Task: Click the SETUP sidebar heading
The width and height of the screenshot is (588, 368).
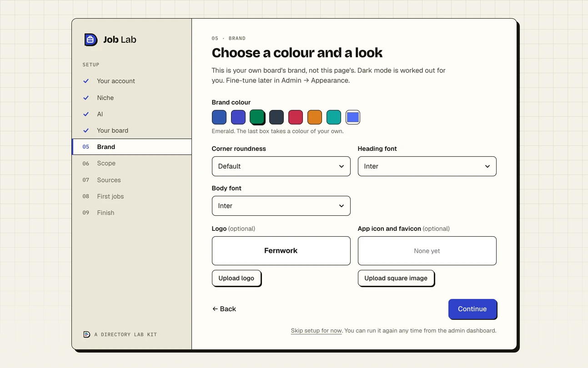Action: (x=91, y=65)
